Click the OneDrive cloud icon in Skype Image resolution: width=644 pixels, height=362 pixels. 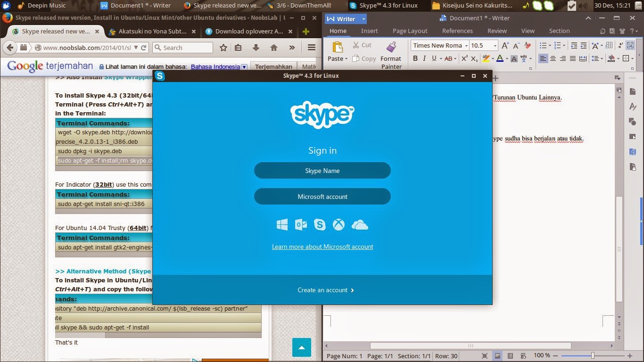click(x=360, y=225)
